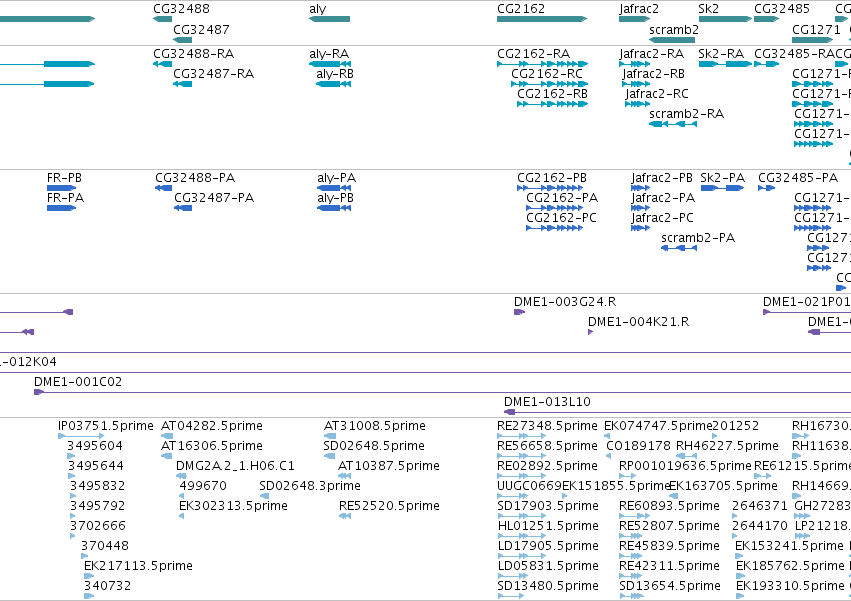Click transcript aly-RB
This screenshot has width=851, height=601.
[335, 74]
